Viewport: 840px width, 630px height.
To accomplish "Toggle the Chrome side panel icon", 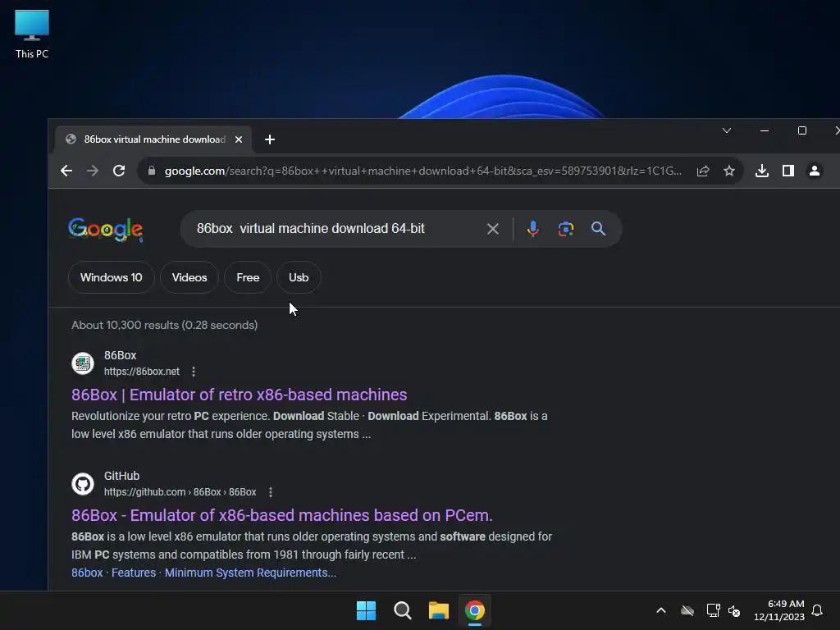I will pyautogui.click(x=788, y=171).
